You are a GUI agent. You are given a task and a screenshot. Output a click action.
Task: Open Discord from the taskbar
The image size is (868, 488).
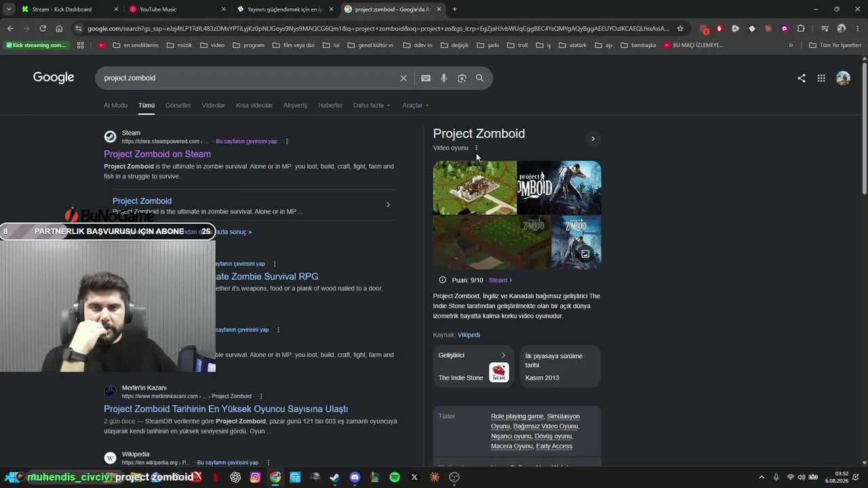coord(354,477)
